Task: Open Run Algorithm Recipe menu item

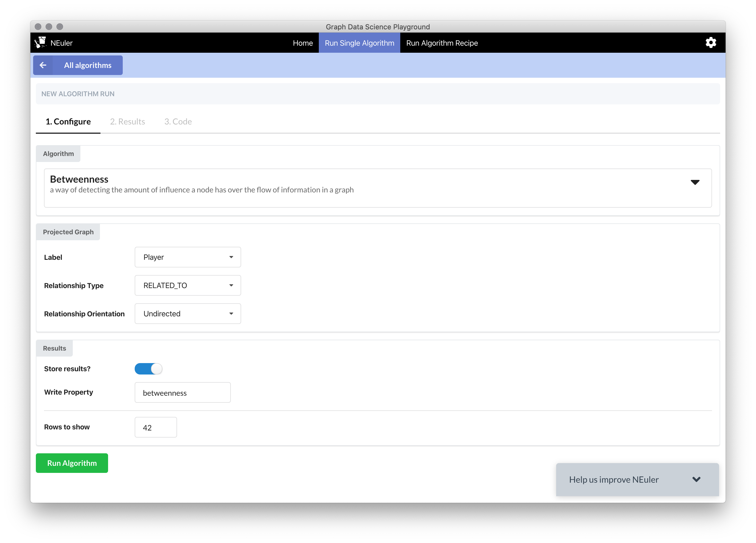Action: (442, 43)
